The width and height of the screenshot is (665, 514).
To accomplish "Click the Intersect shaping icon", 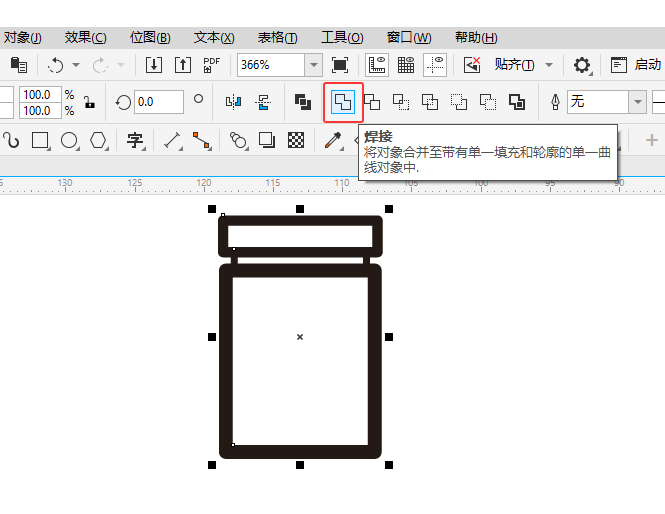I will click(401, 102).
